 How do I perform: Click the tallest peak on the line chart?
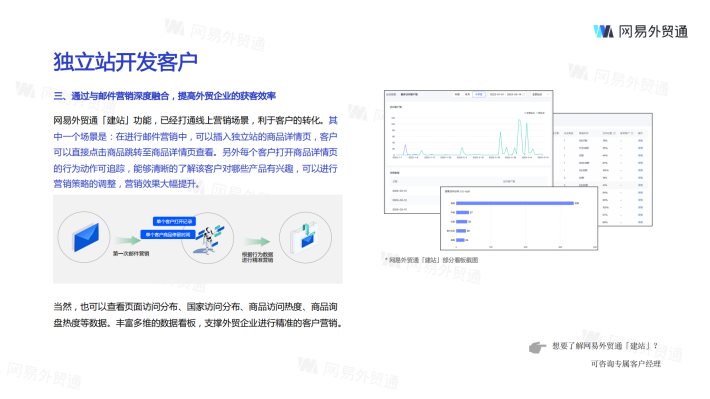tap(519, 120)
